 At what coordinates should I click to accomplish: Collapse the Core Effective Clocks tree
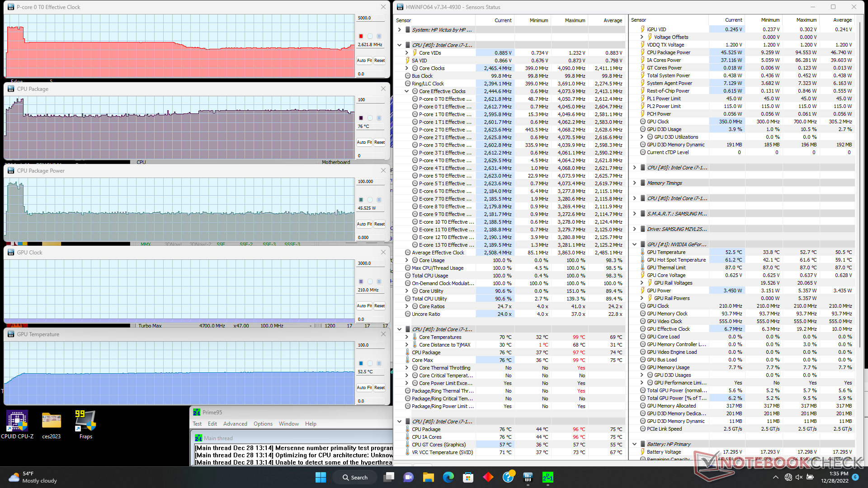coord(406,91)
